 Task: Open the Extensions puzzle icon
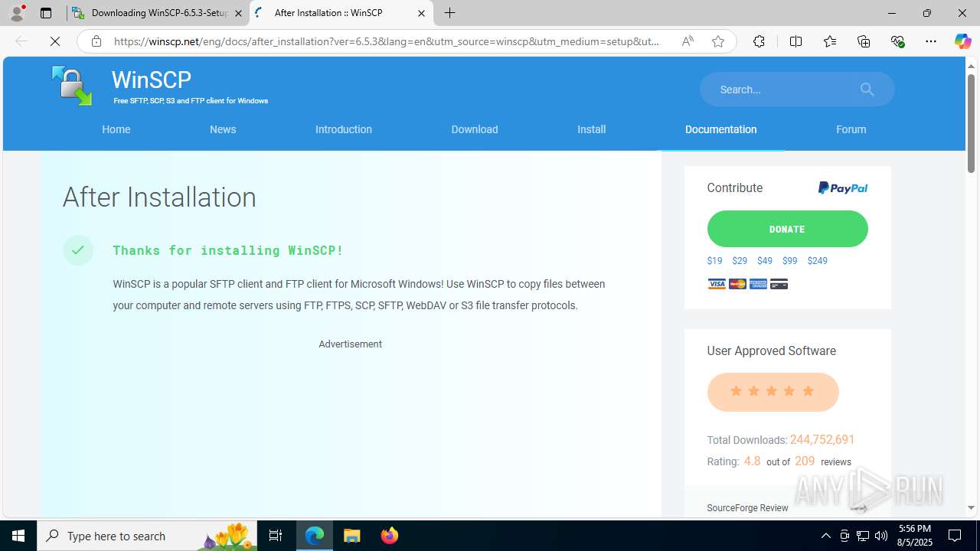(x=759, y=41)
